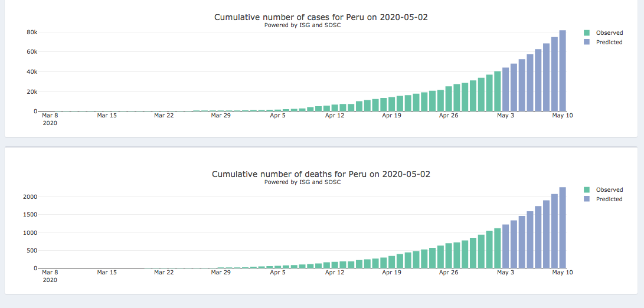
Task: Click Apr 26 axis label on deaths chart
Action: 449,273
